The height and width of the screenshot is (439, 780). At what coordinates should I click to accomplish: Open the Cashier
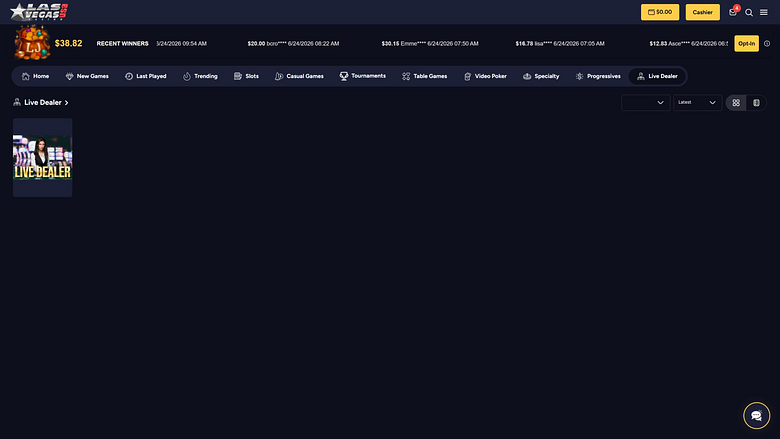pyautogui.click(x=702, y=12)
